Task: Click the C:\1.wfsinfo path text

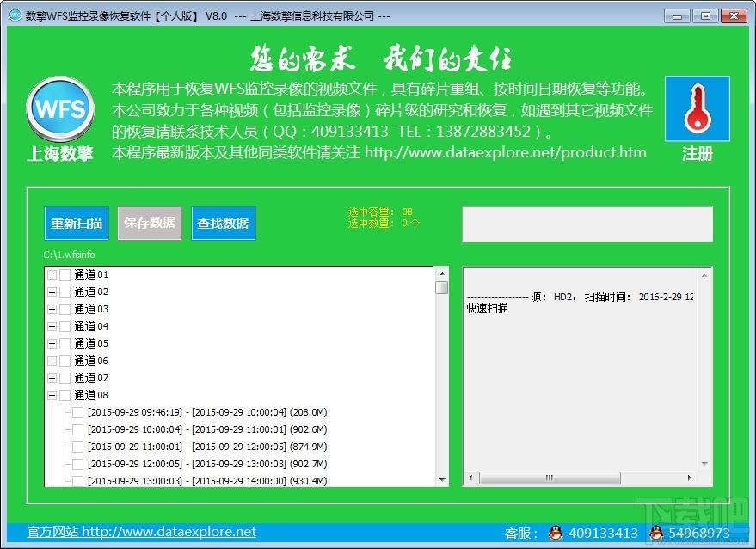Action: click(69, 255)
